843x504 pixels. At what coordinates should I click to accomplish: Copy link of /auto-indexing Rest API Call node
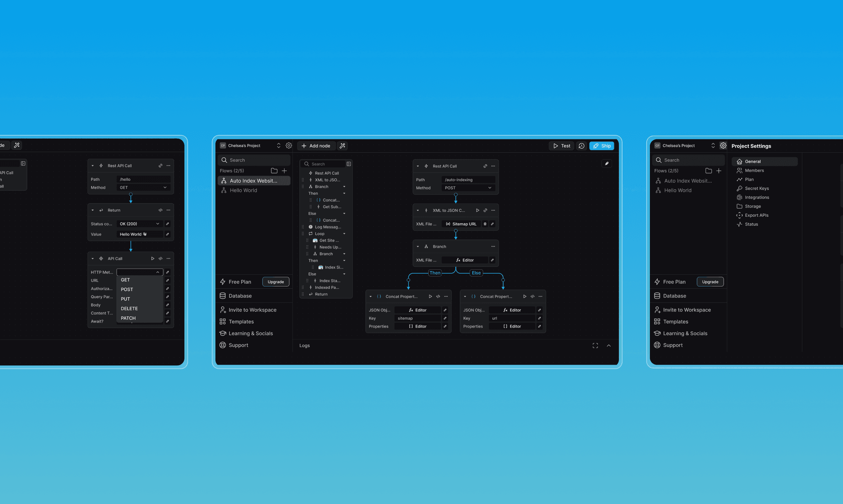485,166
